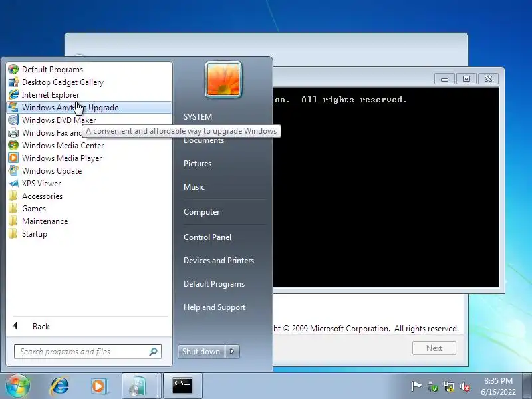Open the shut down options arrow
Screen dimensions: 532x399
(232, 352)
